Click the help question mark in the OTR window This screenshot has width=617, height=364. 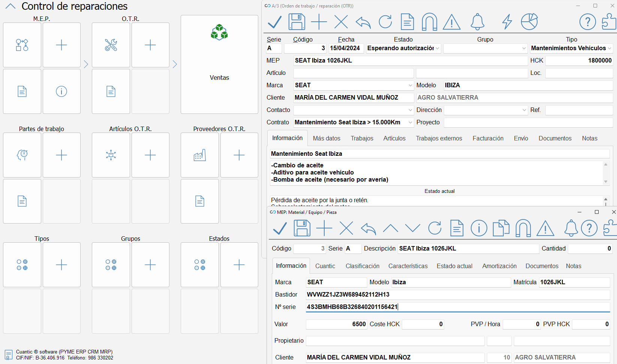point(588,22)
